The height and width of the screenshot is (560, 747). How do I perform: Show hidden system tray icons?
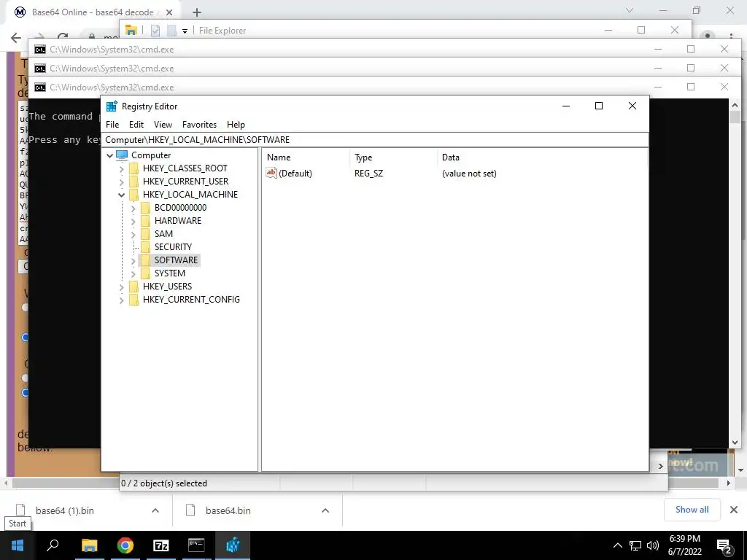pyautogui.click(x=617, y=545)
